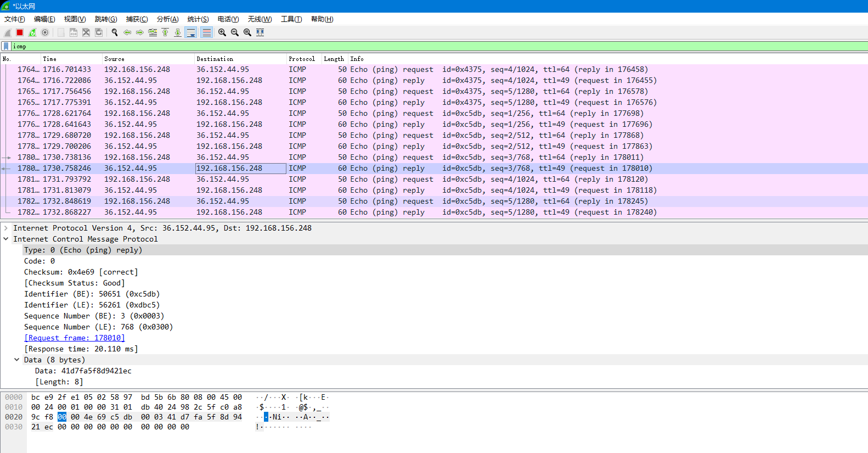Jump to the last packet
The width and height of the screenshot is (868, 453).
pyautogui.click(x=178, y=32)
